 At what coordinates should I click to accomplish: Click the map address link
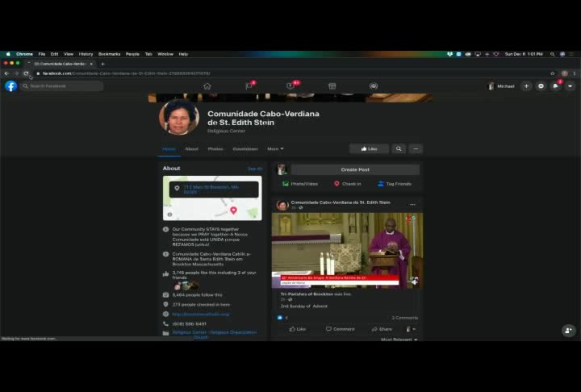pyautogui.click(x=211, y=190)
